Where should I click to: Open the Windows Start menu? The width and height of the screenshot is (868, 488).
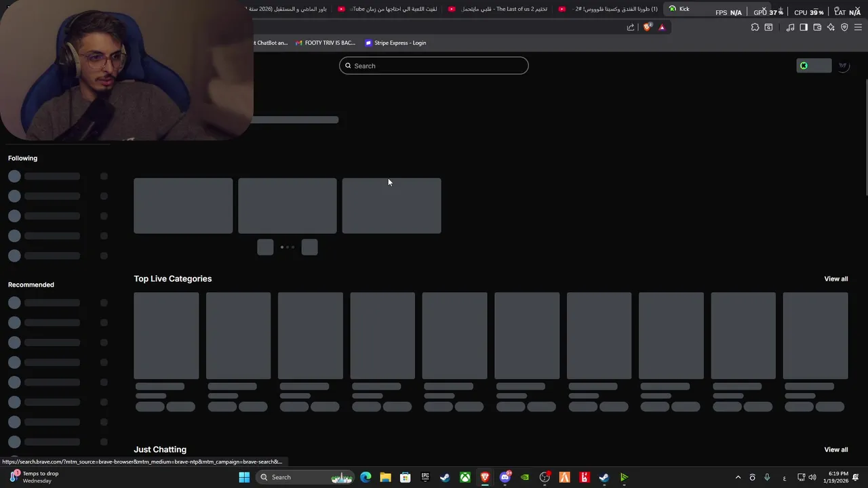click(244, 477)
